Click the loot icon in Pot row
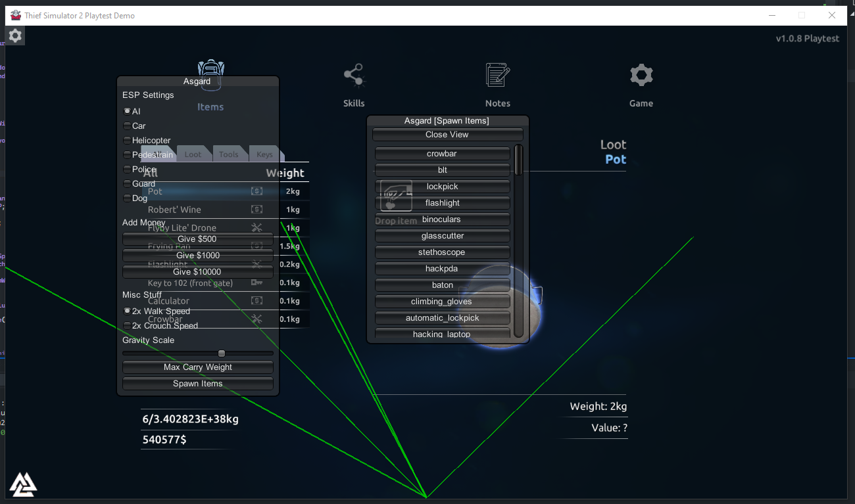855x504 pixels. [256, 191]
